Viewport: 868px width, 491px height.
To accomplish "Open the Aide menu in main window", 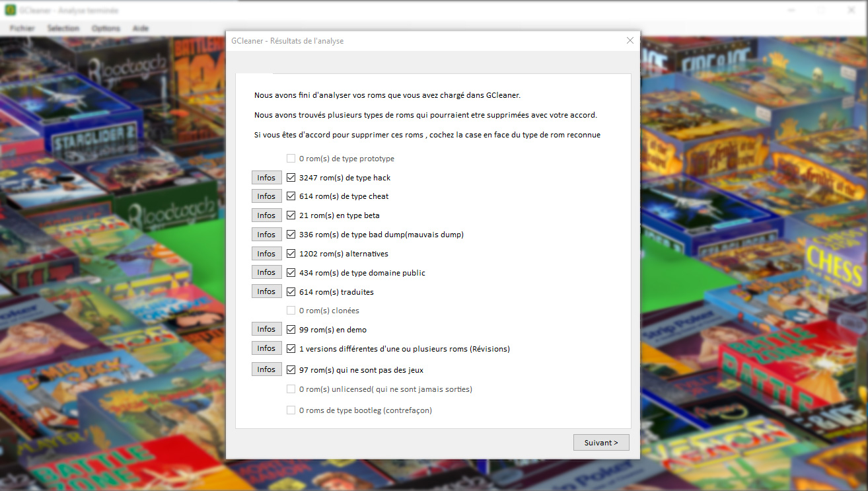I will point(141,28).
